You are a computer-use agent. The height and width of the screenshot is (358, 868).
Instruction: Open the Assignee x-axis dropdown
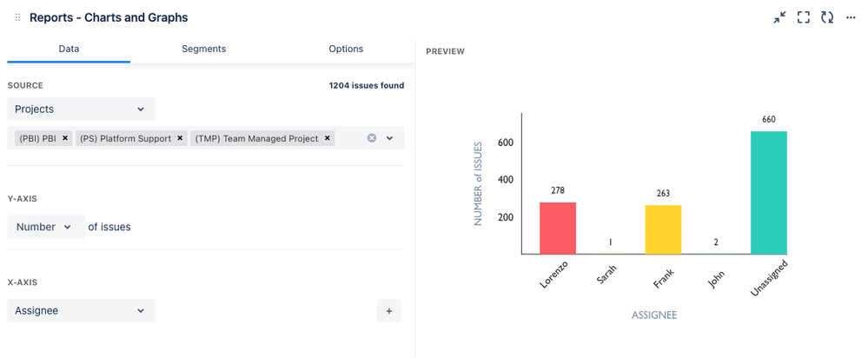(82, 311)
